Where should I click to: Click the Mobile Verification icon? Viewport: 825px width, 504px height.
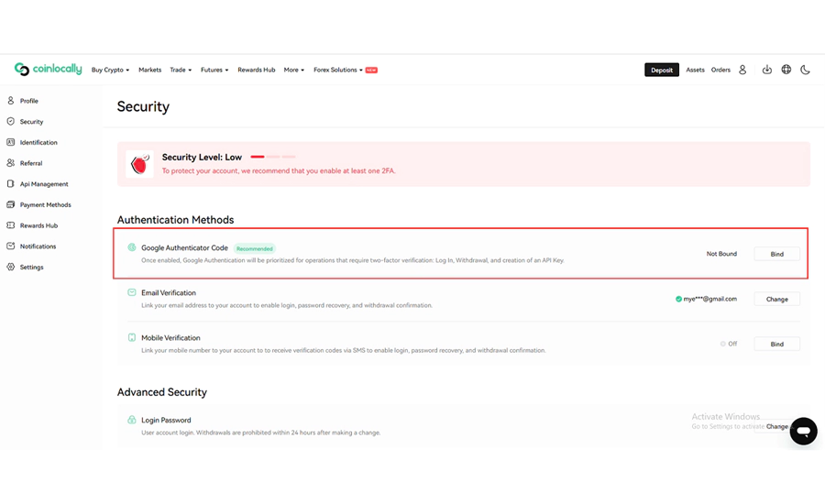[132, 337]
